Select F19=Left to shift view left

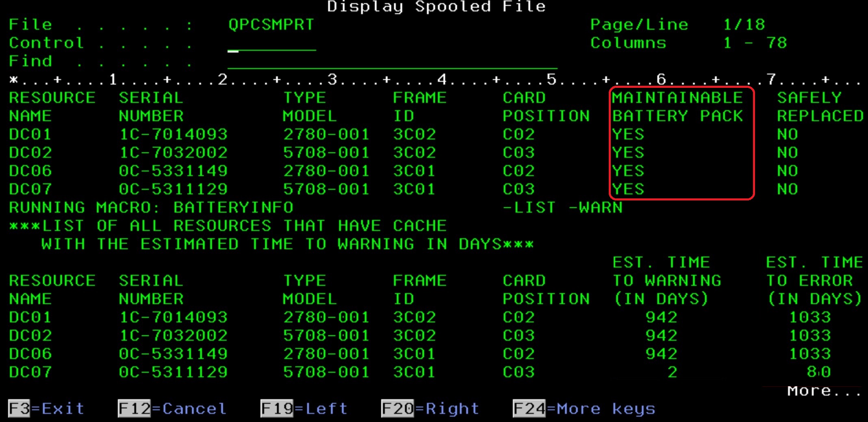304,408
